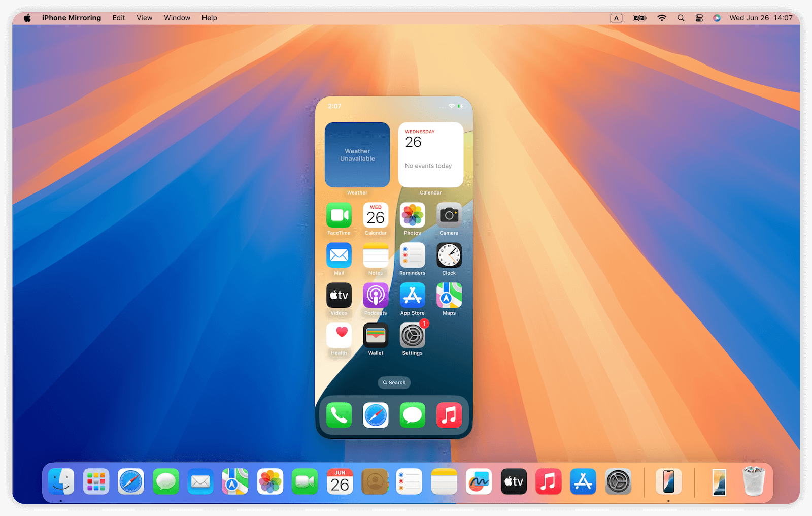Open the Videos (Apple TV) app on iPhone

(x=339, y=296)
